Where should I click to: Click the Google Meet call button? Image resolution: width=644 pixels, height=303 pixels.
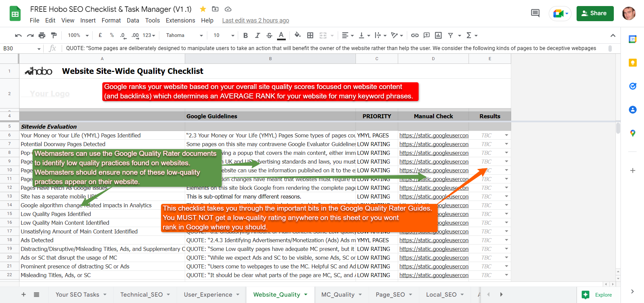point(560,13)
